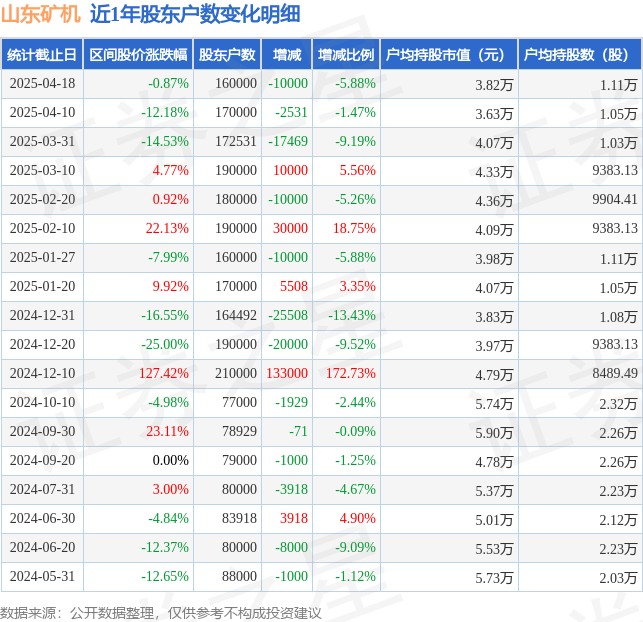643x622 pixels.
Task: Click the date cell 2024-09-20
Action: (x=43, y=460)
